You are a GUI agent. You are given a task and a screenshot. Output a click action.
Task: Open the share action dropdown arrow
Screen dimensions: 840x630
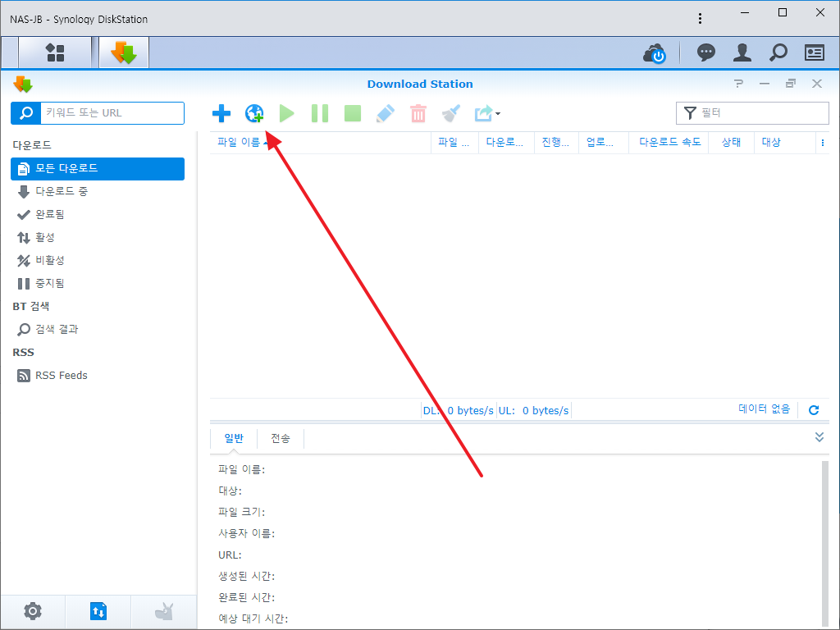(x=498, y=113)
